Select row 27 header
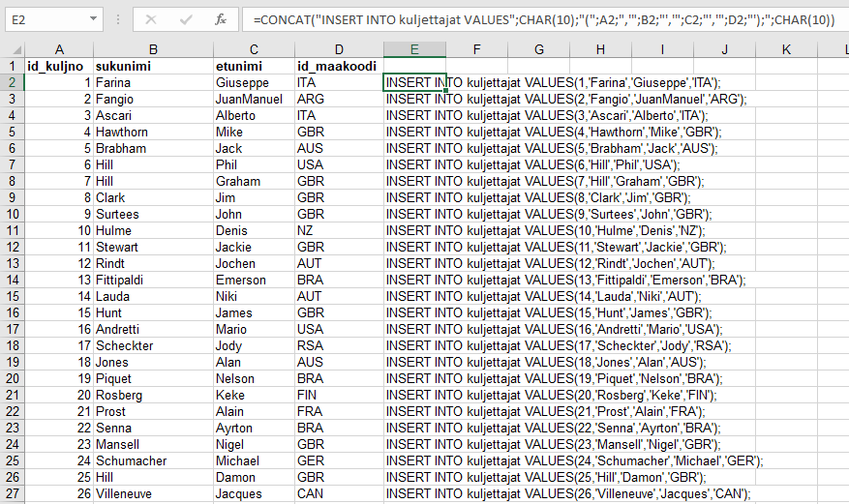Viewport: 849px width, 504px height. click(12, 493)
